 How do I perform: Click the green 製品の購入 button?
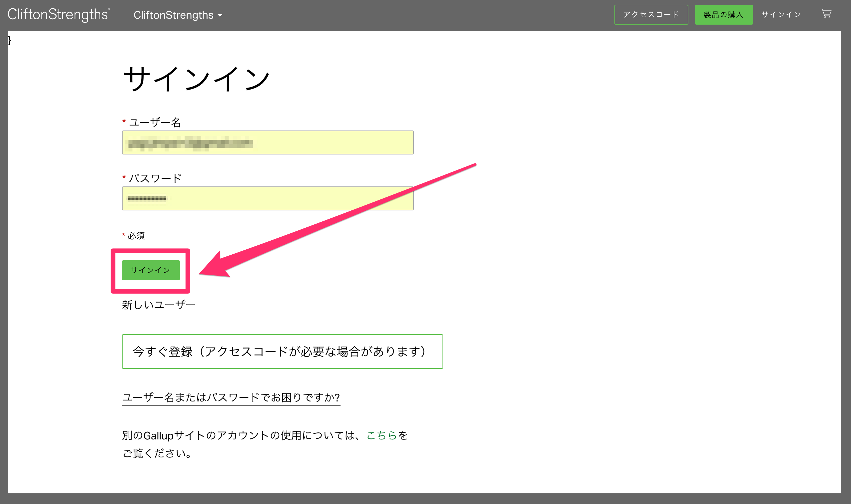724,15
